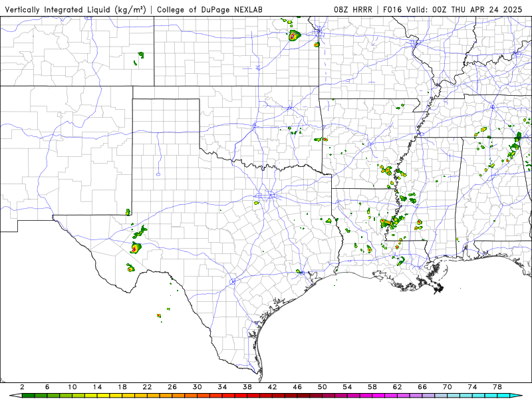Click the '78' value on the color scale
Image resolution: width=532 pixels, height=399 pixels.
[x=497, y=387]
